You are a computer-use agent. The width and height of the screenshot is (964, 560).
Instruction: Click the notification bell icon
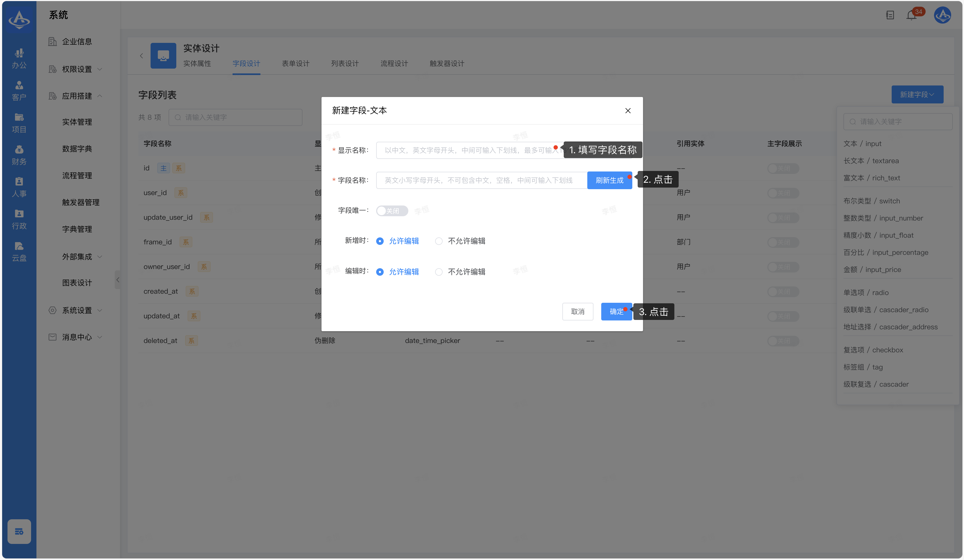coord(911,15)
